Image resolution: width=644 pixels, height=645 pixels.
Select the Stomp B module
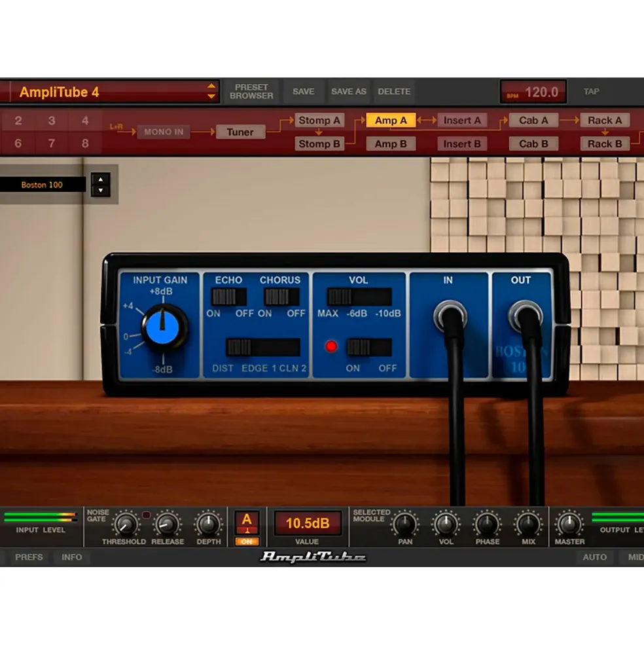(x=319, y=144)
